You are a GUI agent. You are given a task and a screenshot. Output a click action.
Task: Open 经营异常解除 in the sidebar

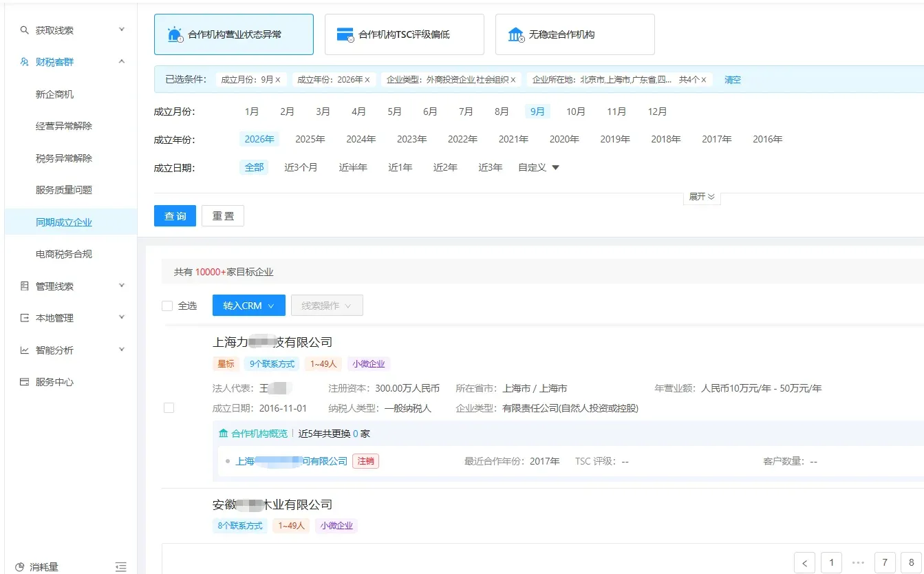coord(64,126)
